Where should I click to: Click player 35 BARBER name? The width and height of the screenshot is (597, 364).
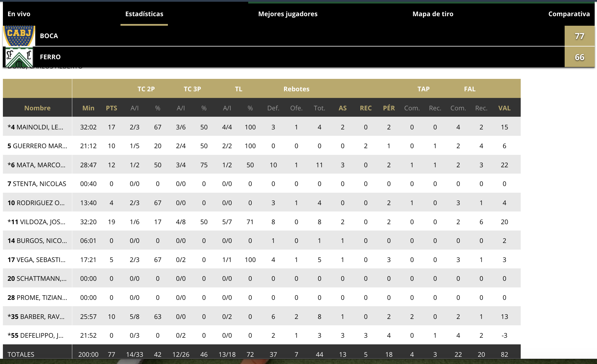tap(36, 317)
